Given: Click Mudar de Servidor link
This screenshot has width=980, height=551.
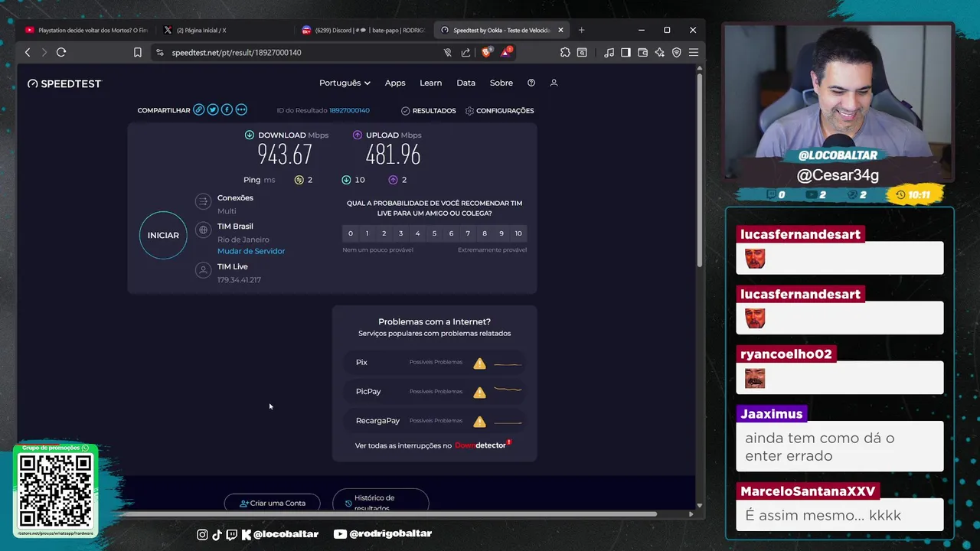Looking at the screenshot, I should pyautogui.click(x=251, y=251).
